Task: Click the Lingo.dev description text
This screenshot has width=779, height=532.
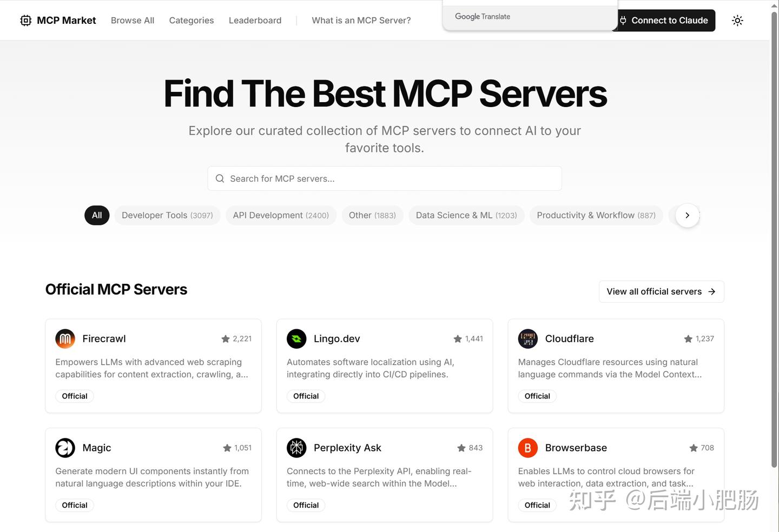Action: coord(371,368)
